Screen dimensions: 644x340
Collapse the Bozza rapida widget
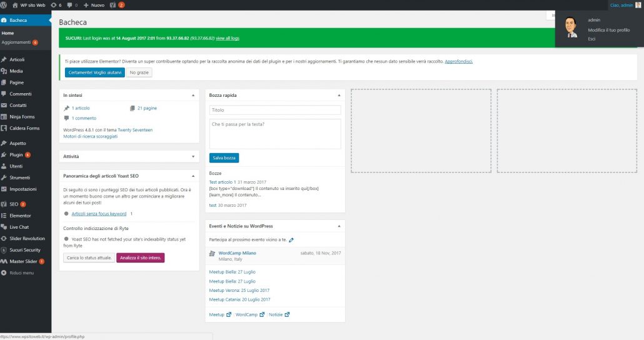(x=339, y=96)
